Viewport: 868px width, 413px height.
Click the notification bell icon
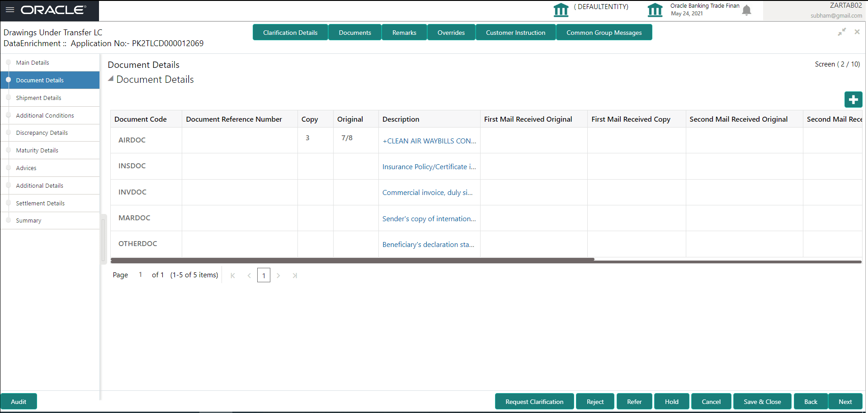coord(746,10)
